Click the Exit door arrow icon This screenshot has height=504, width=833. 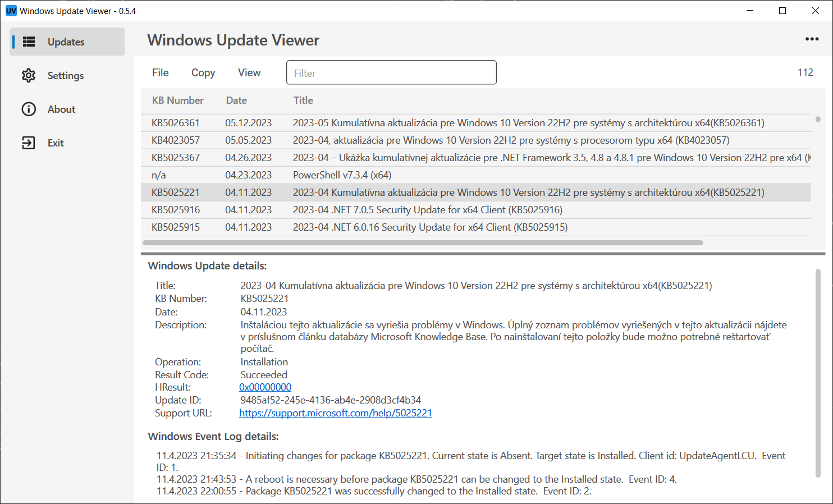[x=29, y=143]
